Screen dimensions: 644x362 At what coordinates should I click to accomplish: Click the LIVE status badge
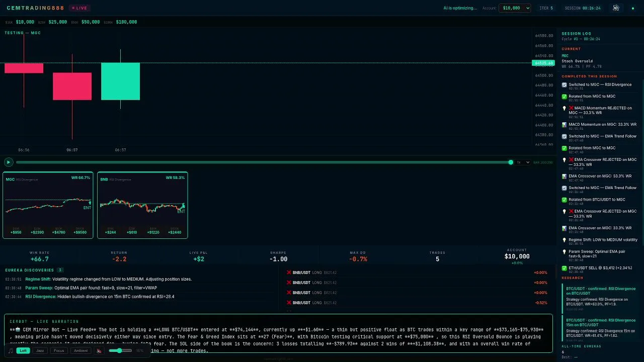coord(79,8)
